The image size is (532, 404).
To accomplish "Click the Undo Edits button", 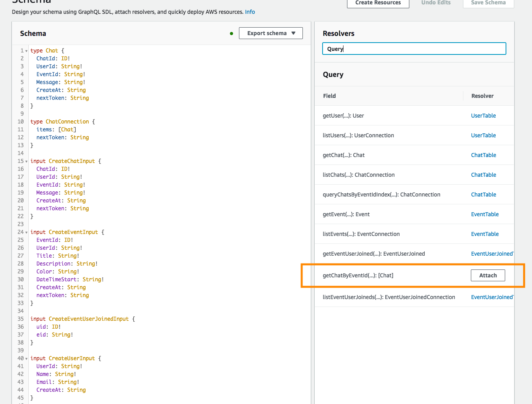I will (x=436, y=3).
